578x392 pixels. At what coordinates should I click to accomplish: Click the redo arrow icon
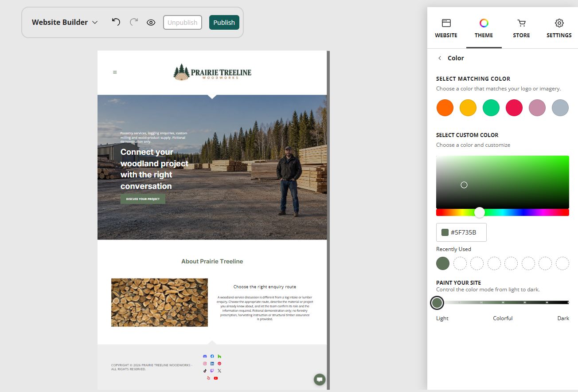[x=134, y=22]
